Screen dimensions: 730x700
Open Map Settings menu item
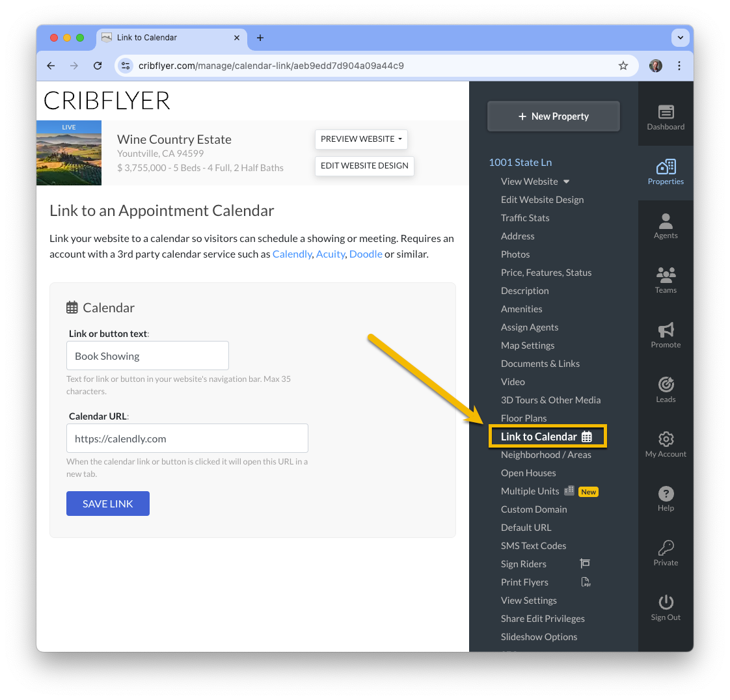528,345
